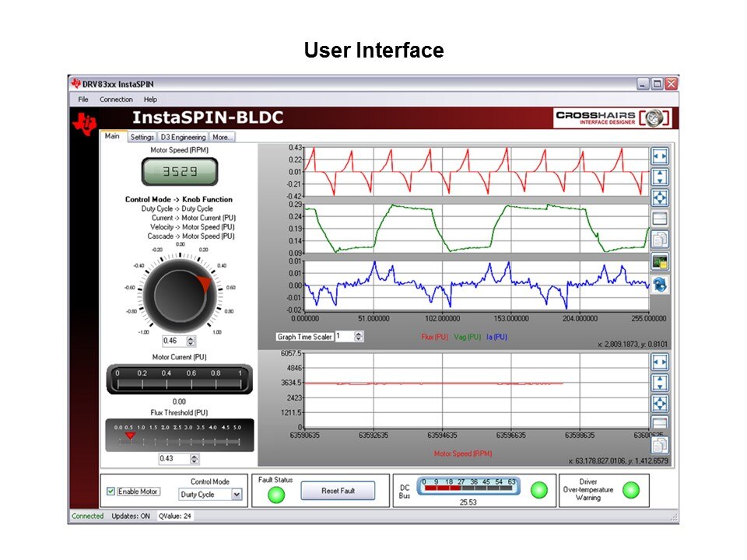The width and height of the screenshot is (747, 560).
Task: Open the Control Mode dropdown
Action: [237, 495]
